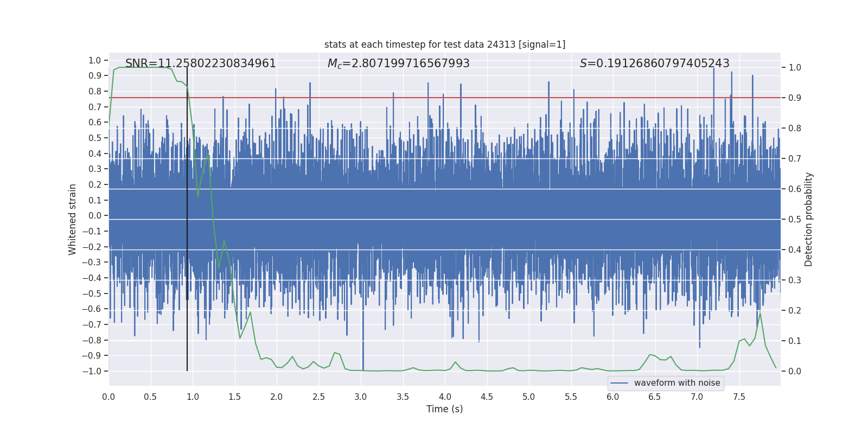Click the −0.5 strain tick label
This screenshot has width=868, height=434.
click(x=92, y=293)
